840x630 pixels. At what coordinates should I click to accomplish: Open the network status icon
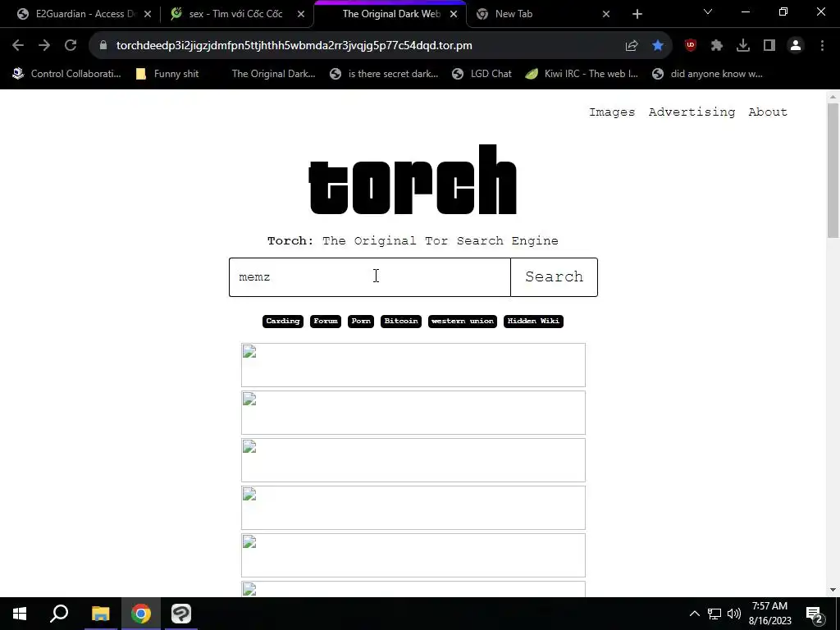[x=714, y=614]
